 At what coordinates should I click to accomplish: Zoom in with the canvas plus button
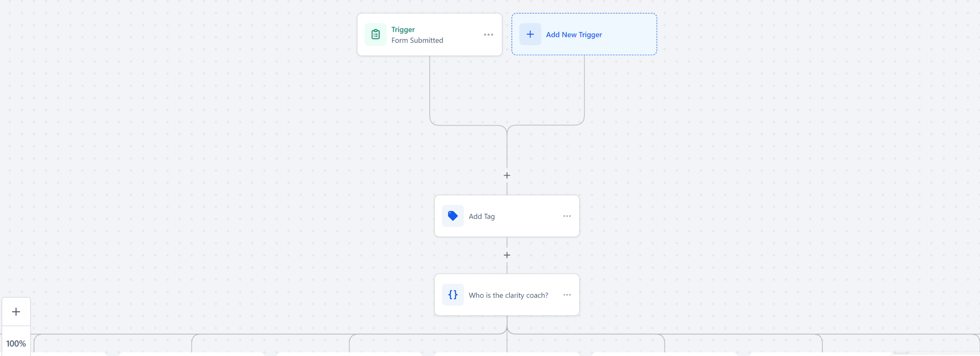point(16,312)
